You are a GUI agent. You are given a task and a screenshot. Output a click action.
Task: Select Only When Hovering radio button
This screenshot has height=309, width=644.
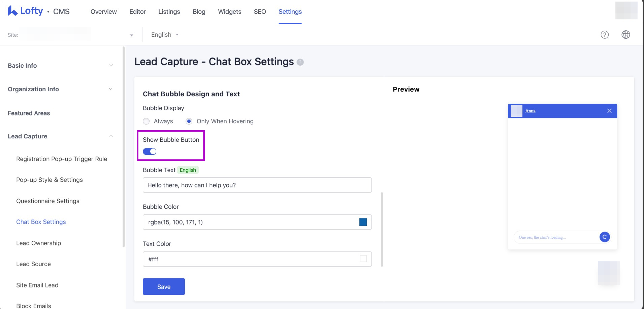(189, 121)
